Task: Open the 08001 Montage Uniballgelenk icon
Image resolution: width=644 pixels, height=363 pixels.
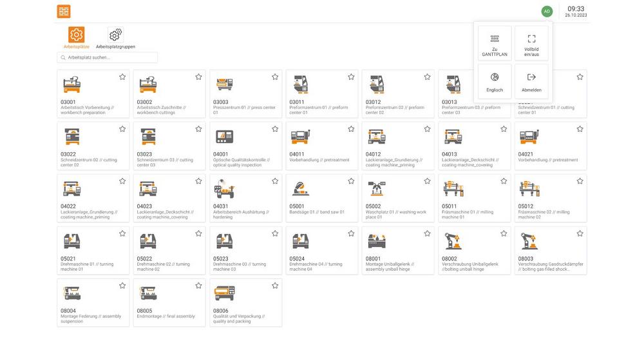Action: click(x=377, y=241)
